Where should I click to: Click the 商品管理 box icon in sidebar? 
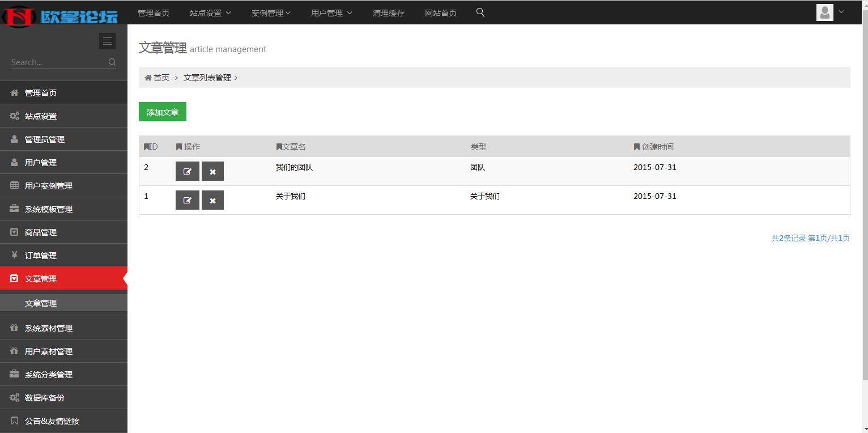point(14,232)
